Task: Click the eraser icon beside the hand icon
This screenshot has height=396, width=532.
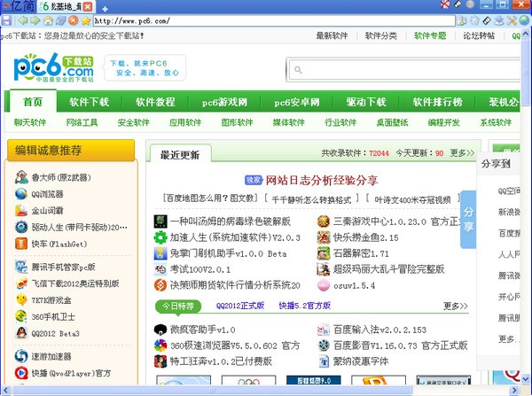Action: pyautogui.click(x=487, y=20)
